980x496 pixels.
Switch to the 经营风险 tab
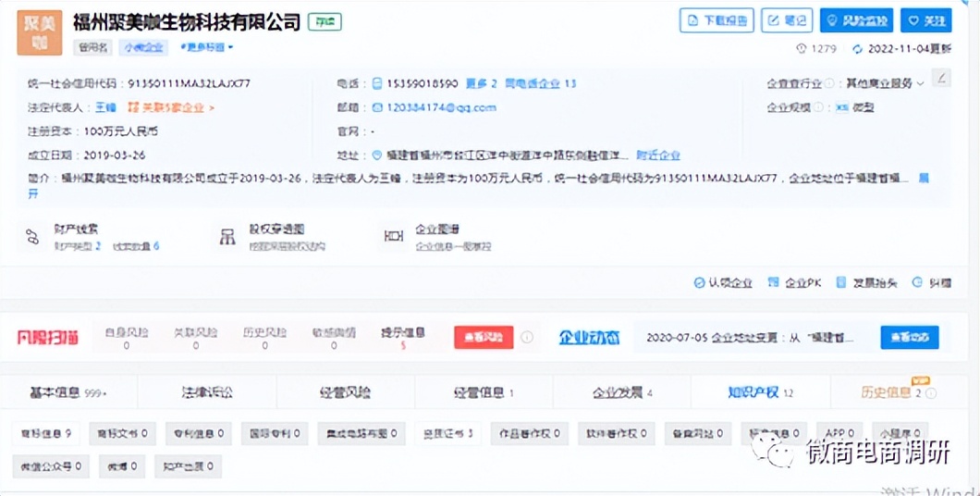[346, 392]
